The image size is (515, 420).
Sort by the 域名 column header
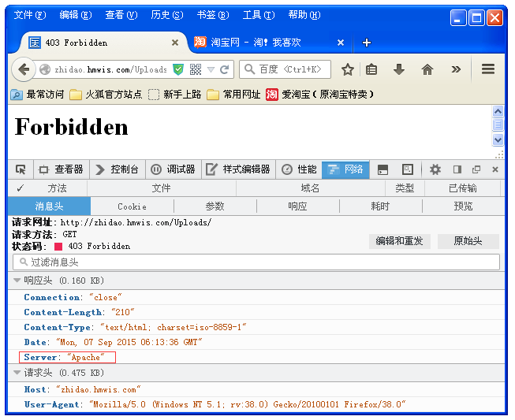click(x=311, y=188)
